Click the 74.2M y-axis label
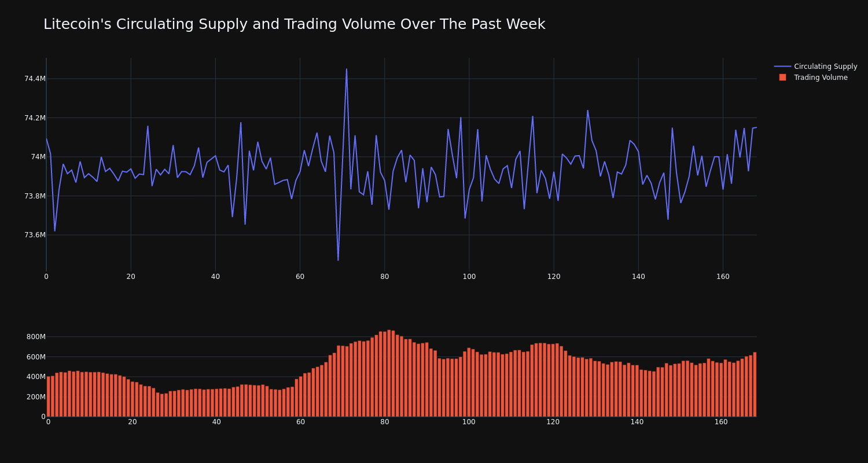 pyautogui.click(x=35, y=118)
